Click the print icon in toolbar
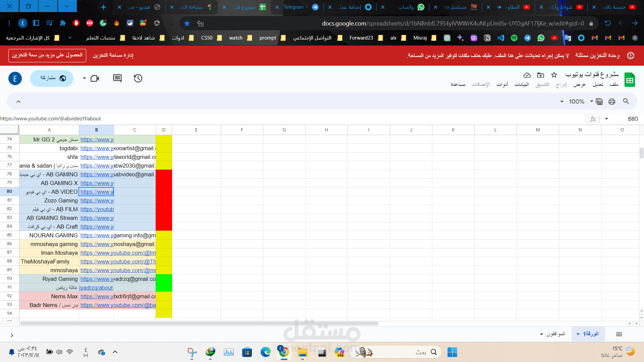The height and width of the screenshot is (362, 644). point(612,102)
